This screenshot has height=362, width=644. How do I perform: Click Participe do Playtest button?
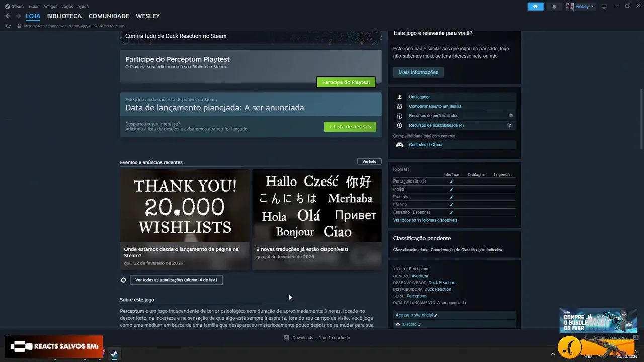coord(346,82)
